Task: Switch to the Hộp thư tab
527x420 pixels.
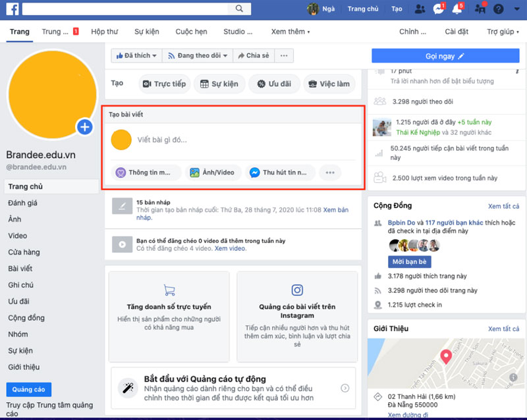Action: (x=104, y=32)
